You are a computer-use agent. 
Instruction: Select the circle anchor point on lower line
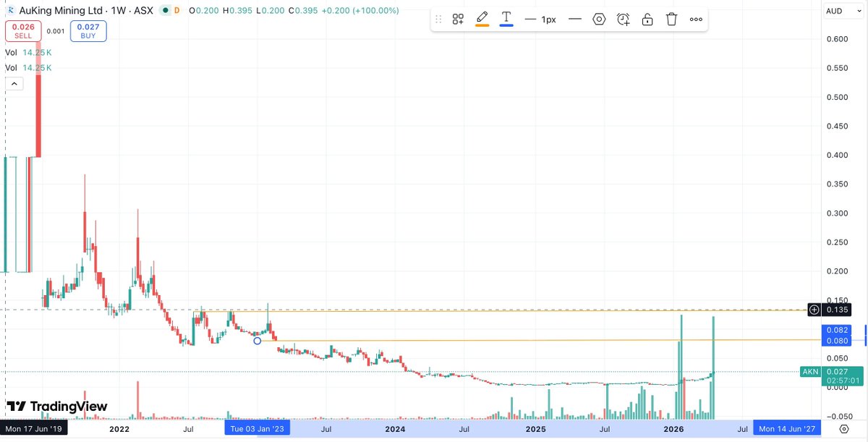(257, 341)
